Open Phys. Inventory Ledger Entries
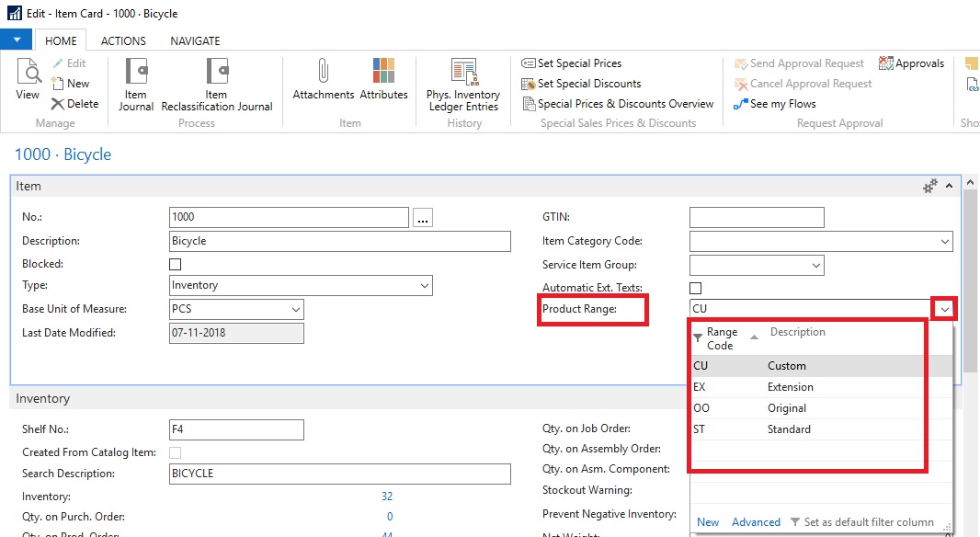The width and height of the screenshot is (980, 537). point(463,85)
